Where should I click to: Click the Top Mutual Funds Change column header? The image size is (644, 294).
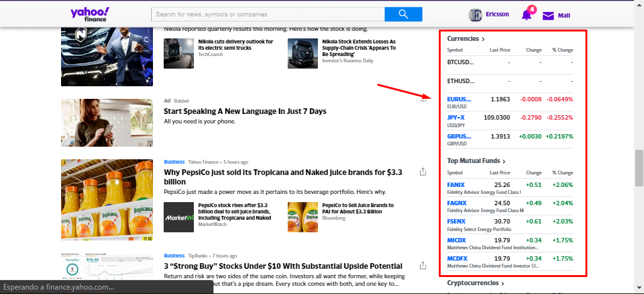(x=534, y=173)
